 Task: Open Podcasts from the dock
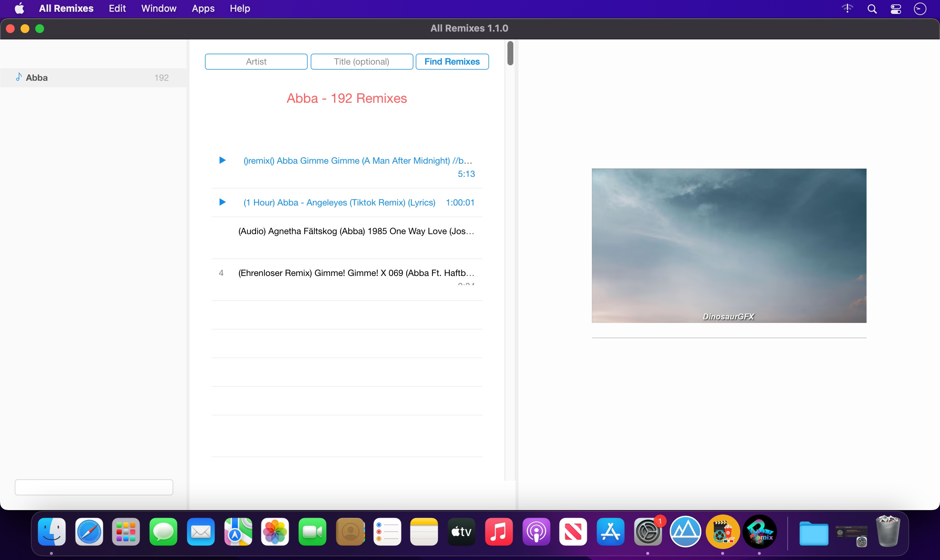[536, 532]
